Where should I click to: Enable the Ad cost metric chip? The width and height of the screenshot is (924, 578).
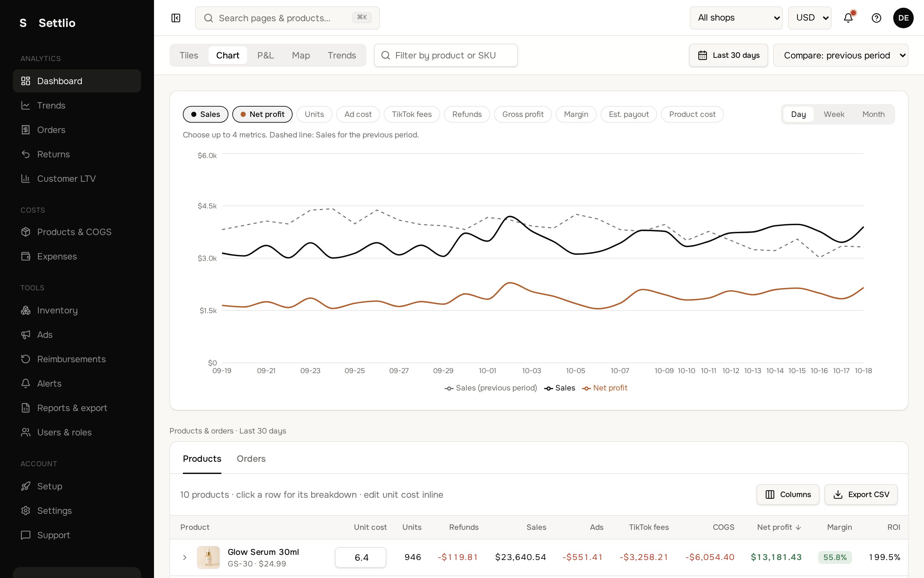point(358,114)
